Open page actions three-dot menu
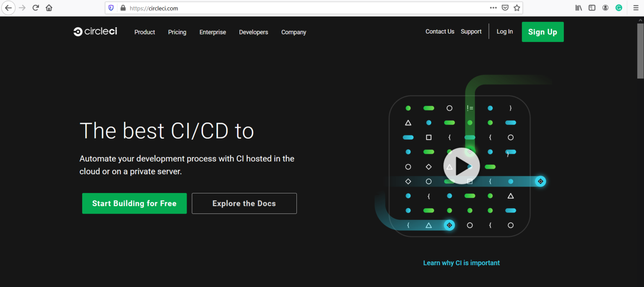Screen dimensions: 644x287 [493, 8]
